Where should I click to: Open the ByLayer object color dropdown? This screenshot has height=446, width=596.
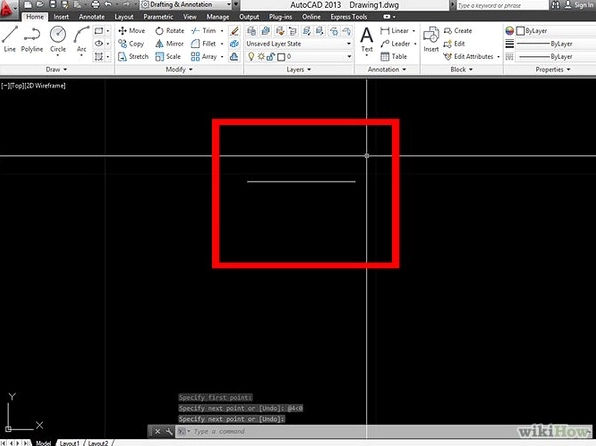555,31
